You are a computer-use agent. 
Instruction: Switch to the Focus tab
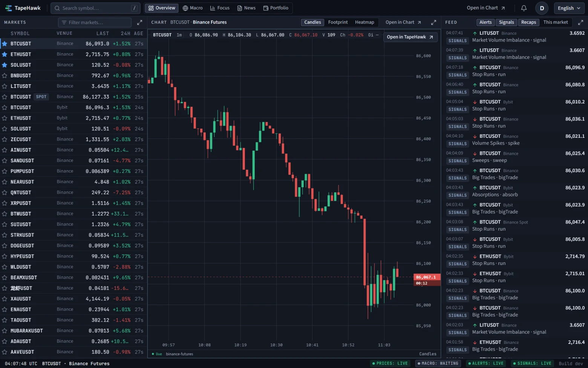click(220, 8)
